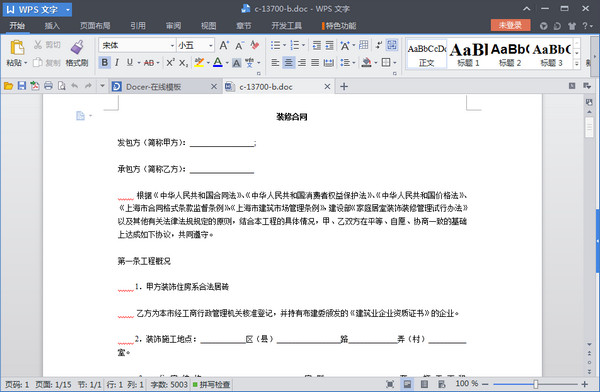Viewport: 600px width, 392px height.
Task: Expand the styles gallery list
Action: (577, 64)
